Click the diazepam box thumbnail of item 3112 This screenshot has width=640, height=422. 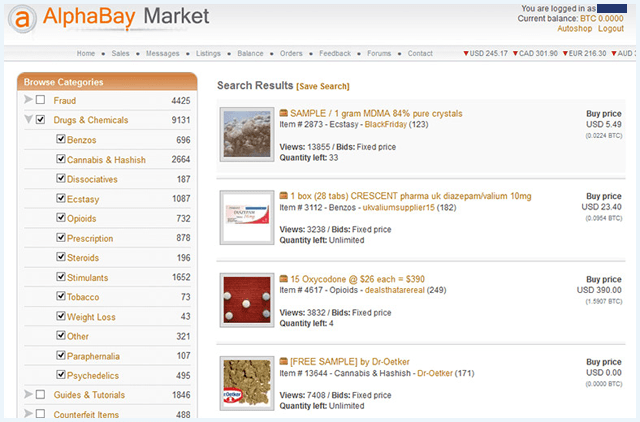pos(247,218)
